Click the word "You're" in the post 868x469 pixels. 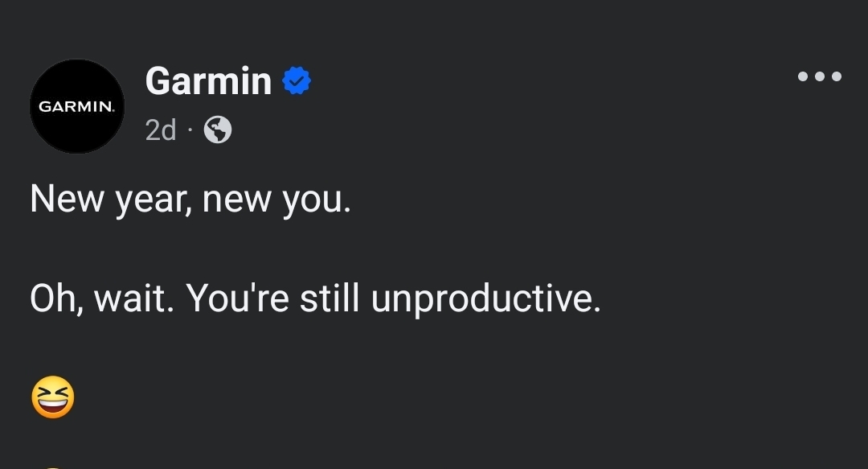point(238,299)
